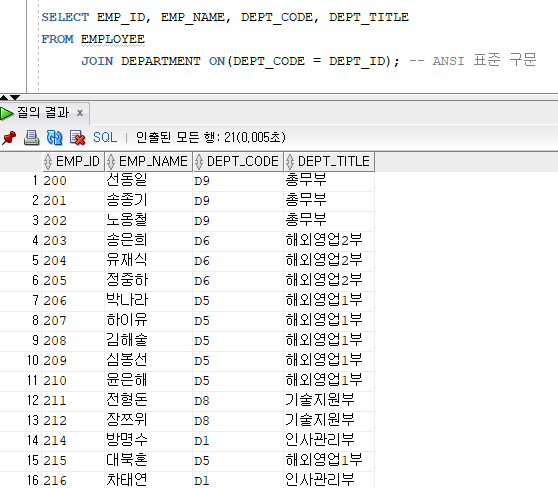Select the DEPT_CODE cell in the 송은희 row

coord(238,240)
